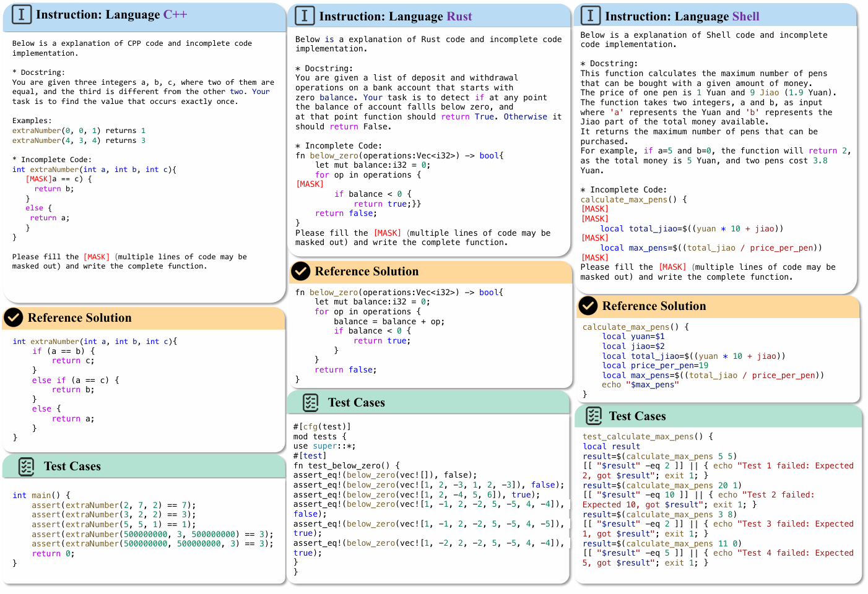Click the instruction icon on the Rust panel

pyautogui.click(x=305, y=15)
